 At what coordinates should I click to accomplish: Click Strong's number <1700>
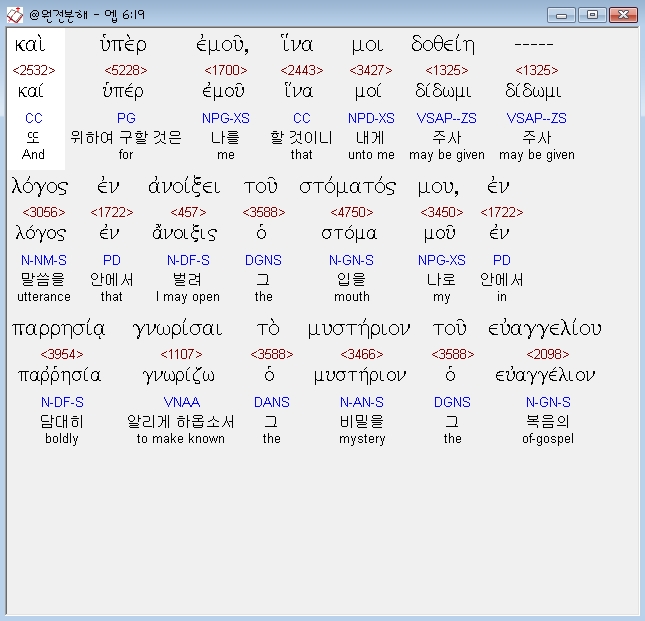[x=226, y=70]
